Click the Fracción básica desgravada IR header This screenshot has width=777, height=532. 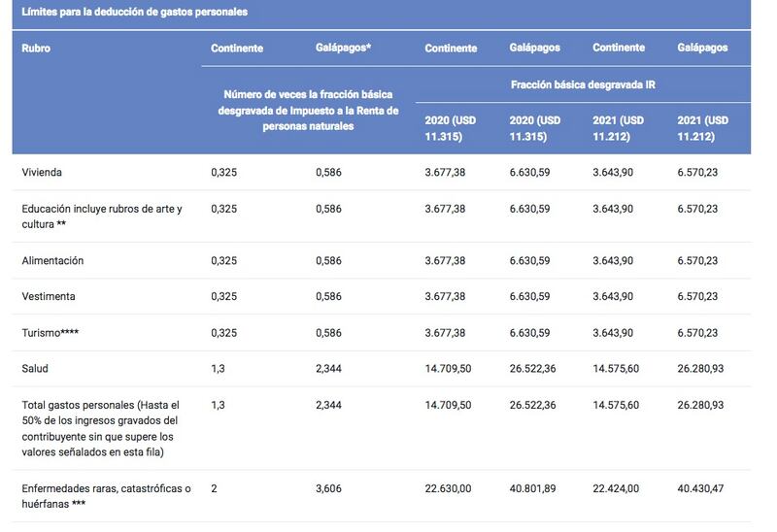583,84
